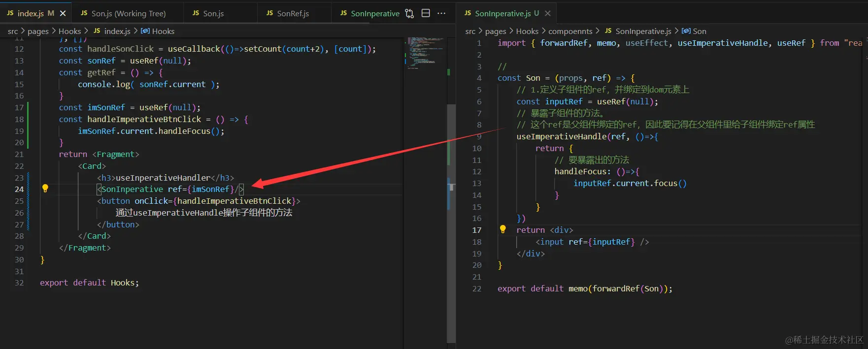Click the JS icon in left breadcrumb index.js
868x349 pixels.
coord(97,31)
